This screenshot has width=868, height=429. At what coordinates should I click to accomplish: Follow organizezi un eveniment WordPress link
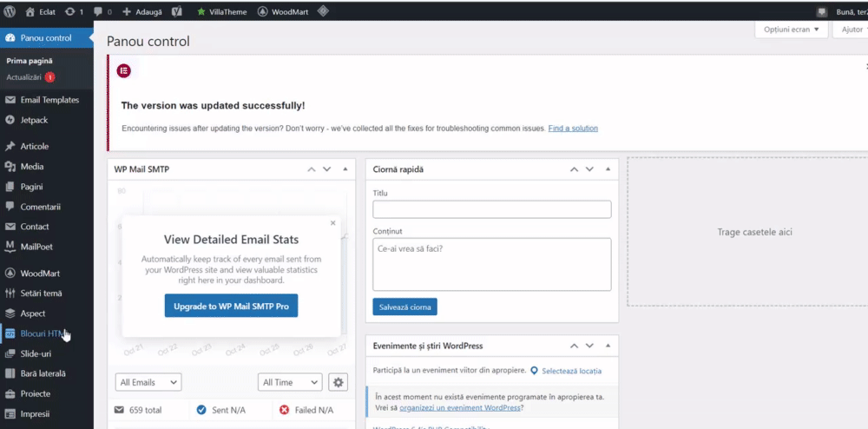[x=459, y=408]
